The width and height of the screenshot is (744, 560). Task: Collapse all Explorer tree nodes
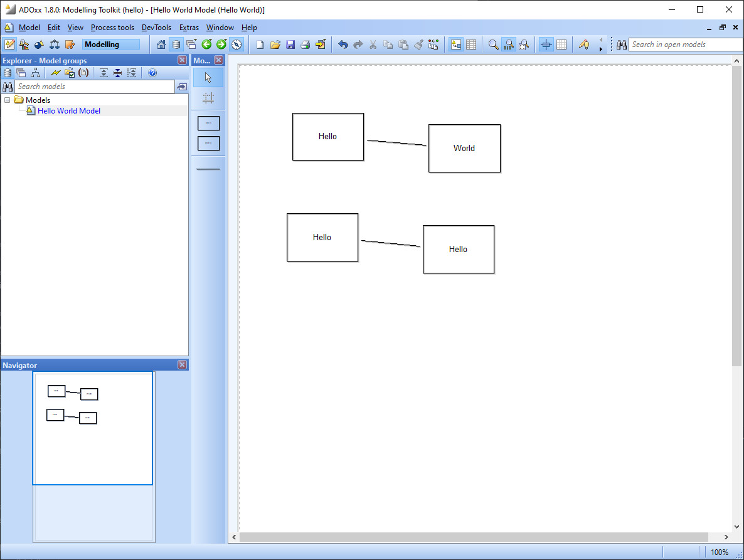tap(118, 73)
